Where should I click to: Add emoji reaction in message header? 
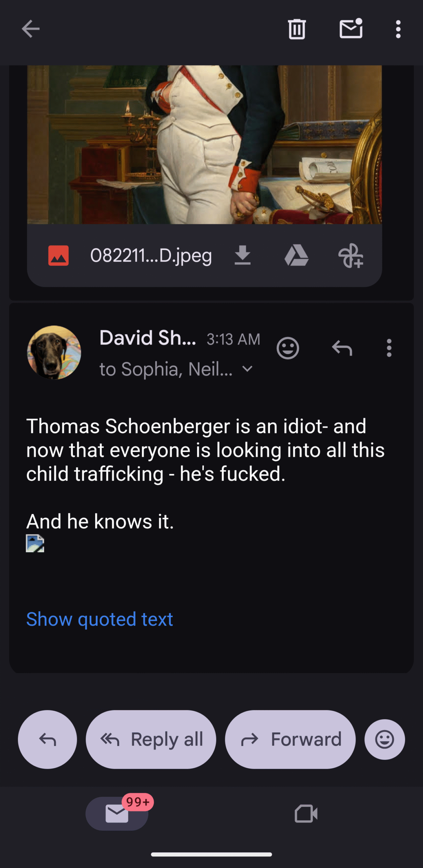[x=288, y=348]
